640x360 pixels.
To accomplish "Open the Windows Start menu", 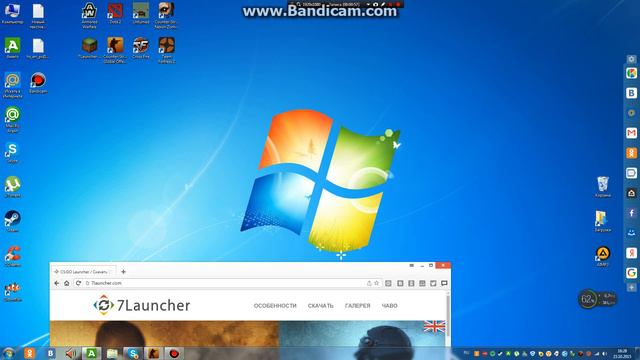I will 9,353.
